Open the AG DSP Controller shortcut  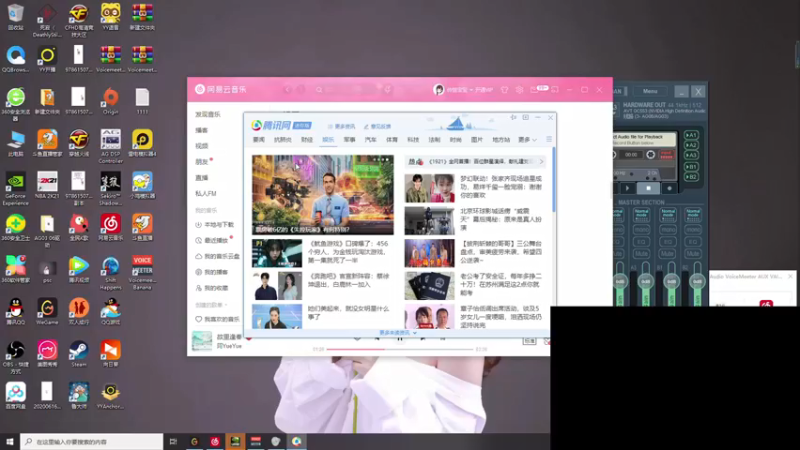tap(111, 146)
